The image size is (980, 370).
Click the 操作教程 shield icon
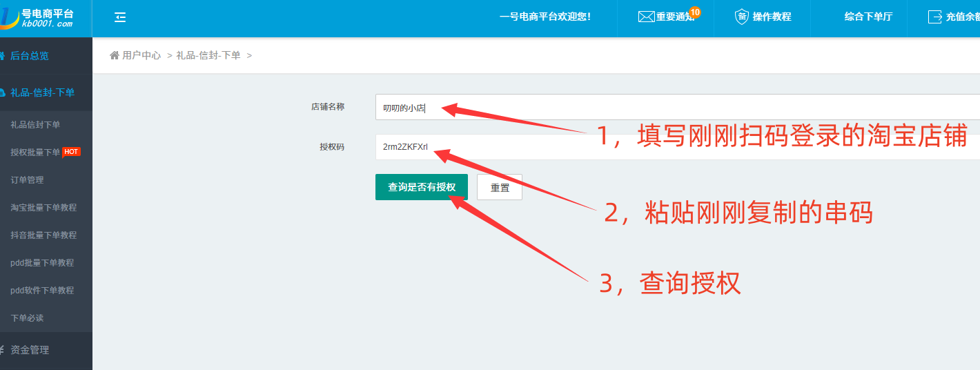click(x=742, y=17)
